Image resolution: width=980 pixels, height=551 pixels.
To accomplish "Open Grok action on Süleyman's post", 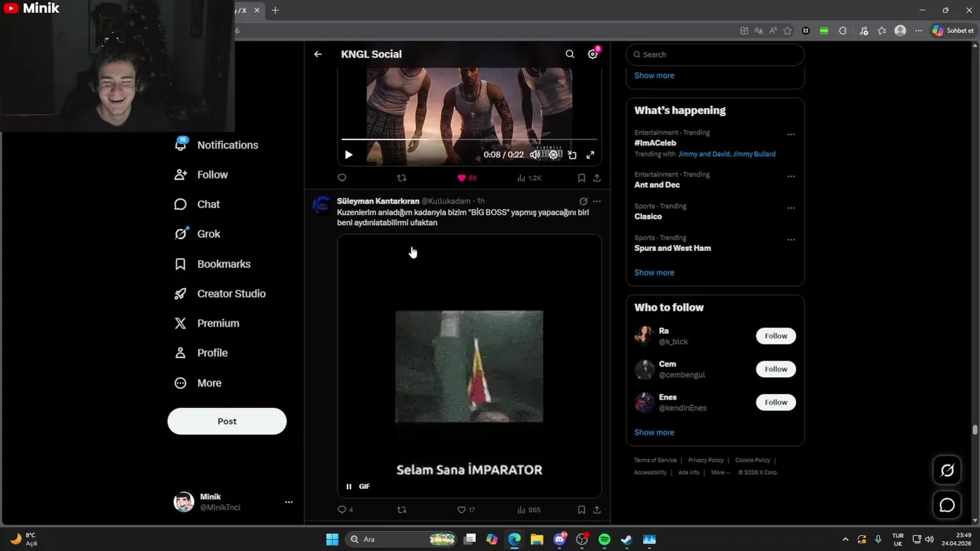I will coord(583,201).
